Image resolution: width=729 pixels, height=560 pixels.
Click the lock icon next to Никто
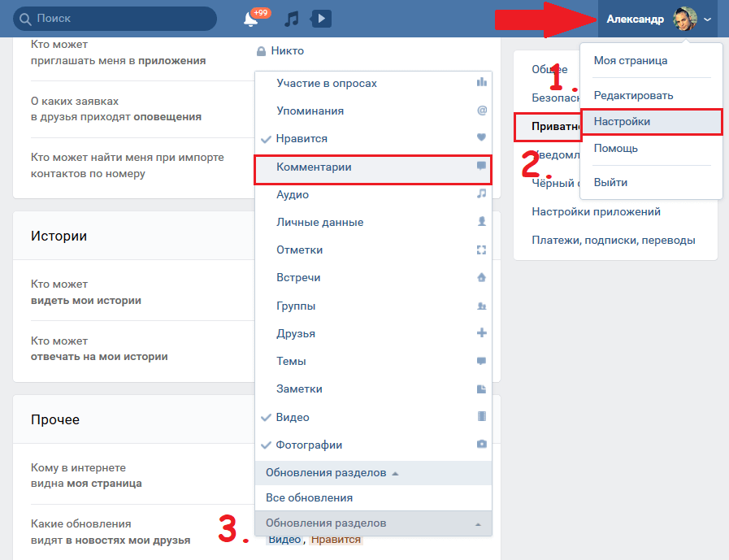pos(261,51)
